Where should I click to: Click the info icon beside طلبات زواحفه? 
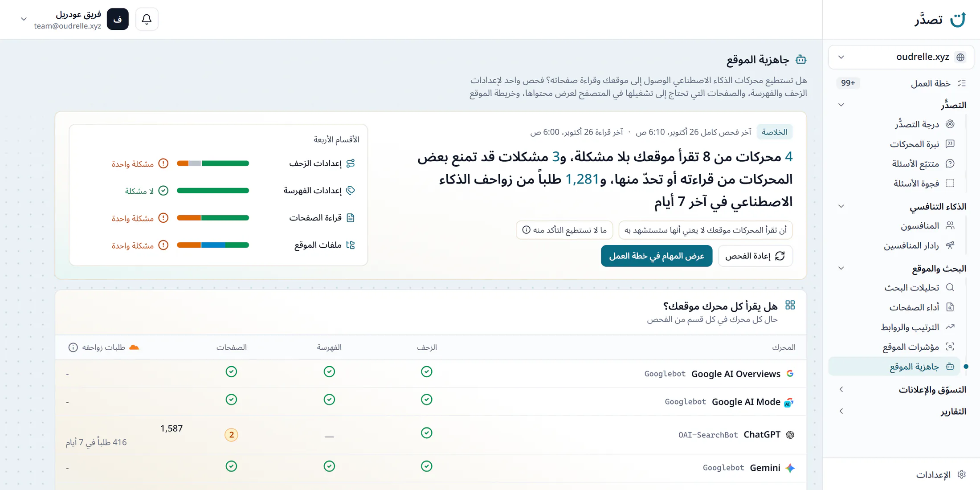(x=73, y=347)
